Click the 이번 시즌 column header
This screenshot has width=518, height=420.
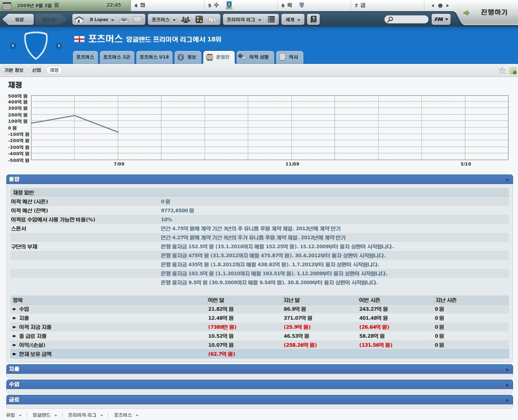(x=370, y=300)
